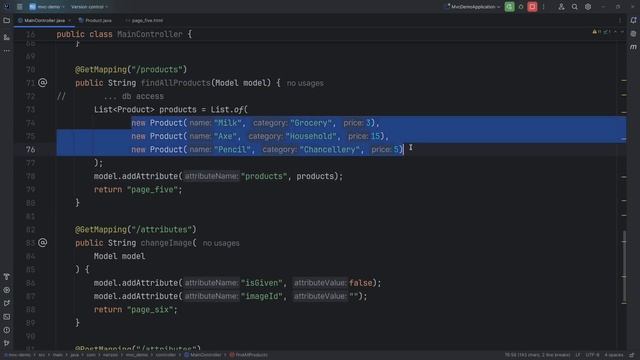Open the Git tool window icon

click(x=7, y=343)
